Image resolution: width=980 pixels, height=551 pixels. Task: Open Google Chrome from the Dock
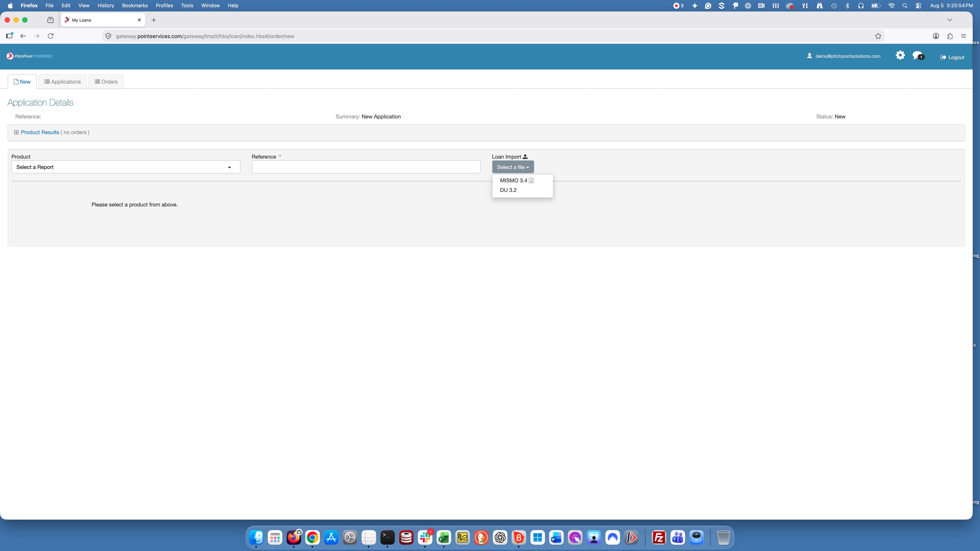[312, 538]
